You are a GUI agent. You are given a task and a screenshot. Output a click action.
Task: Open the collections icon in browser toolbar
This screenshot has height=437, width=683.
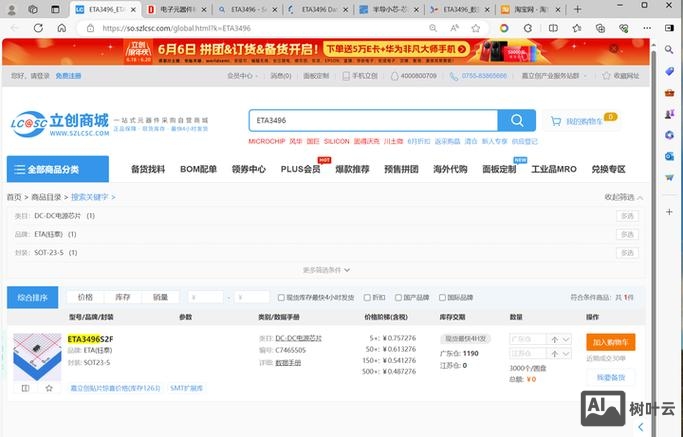click(x=600, y=28)
